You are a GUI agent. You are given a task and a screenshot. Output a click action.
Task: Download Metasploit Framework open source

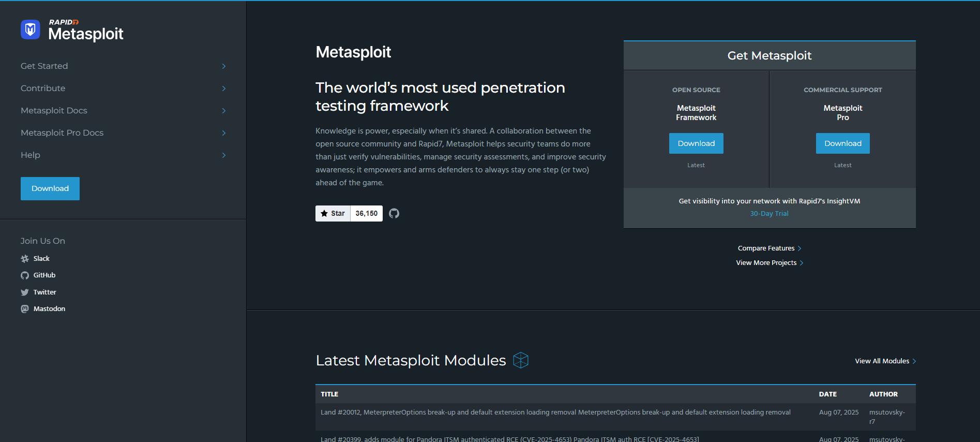[x=696, y=143]
